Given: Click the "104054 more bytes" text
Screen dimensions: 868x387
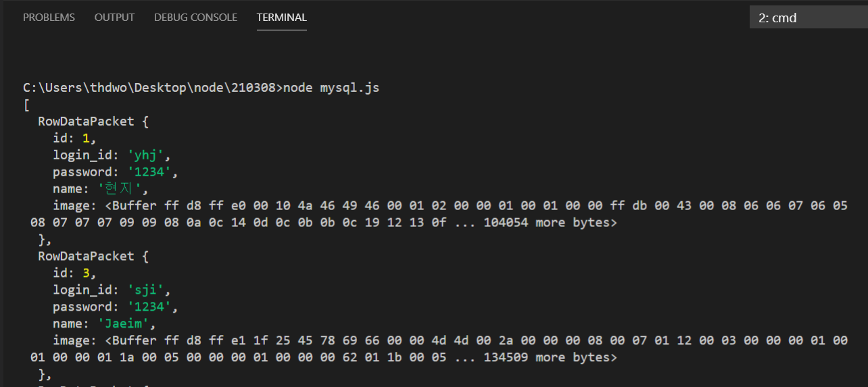Looking at the screenshot, I should coord(550,222).
